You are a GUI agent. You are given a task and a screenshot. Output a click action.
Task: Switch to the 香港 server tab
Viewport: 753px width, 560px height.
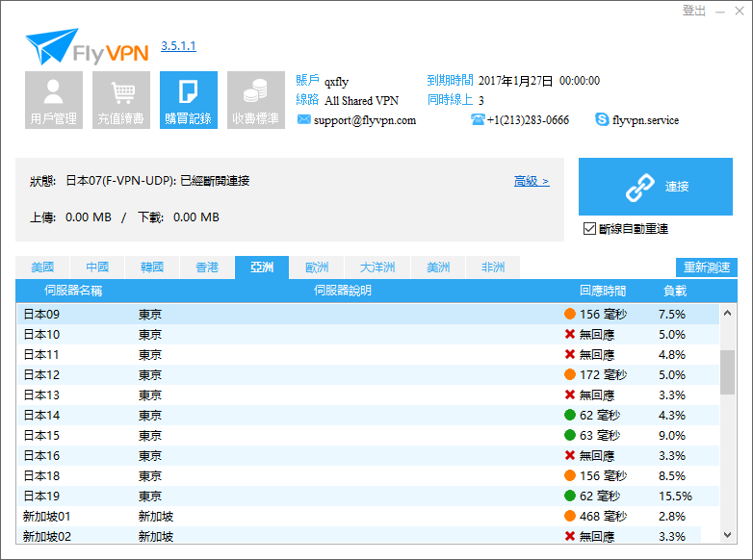pos(207,267)
